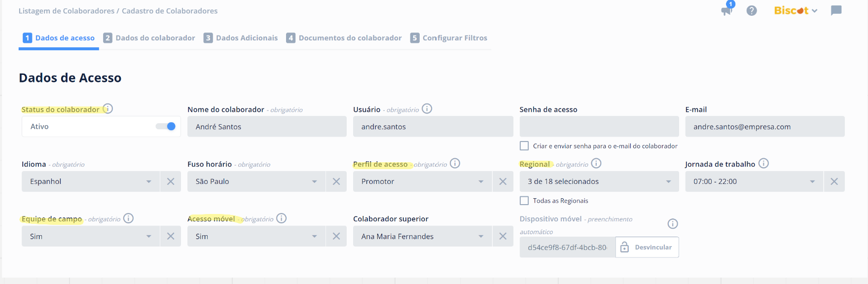The image size is (868, 284).
Task: Go to Configurar Filtros tab
Action: (449, 38)
